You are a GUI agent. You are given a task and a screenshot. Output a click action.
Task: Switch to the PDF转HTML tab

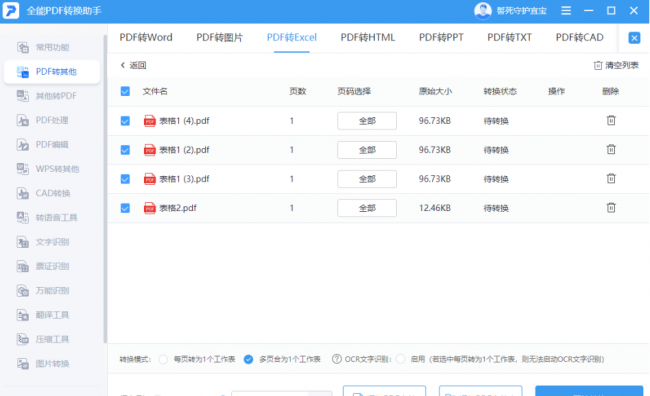[368, 38]
